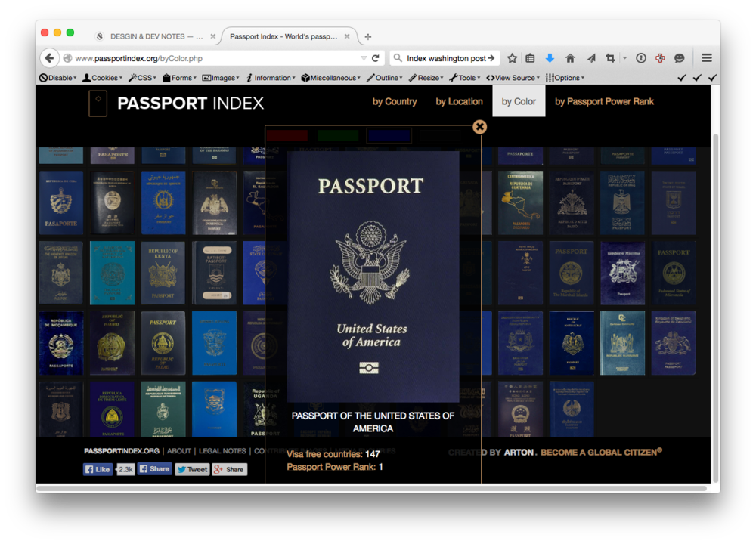The width and height of the screenshot is (756, 544).
Task: Toggle the by Color view on
Action: (x=519, y=100)
